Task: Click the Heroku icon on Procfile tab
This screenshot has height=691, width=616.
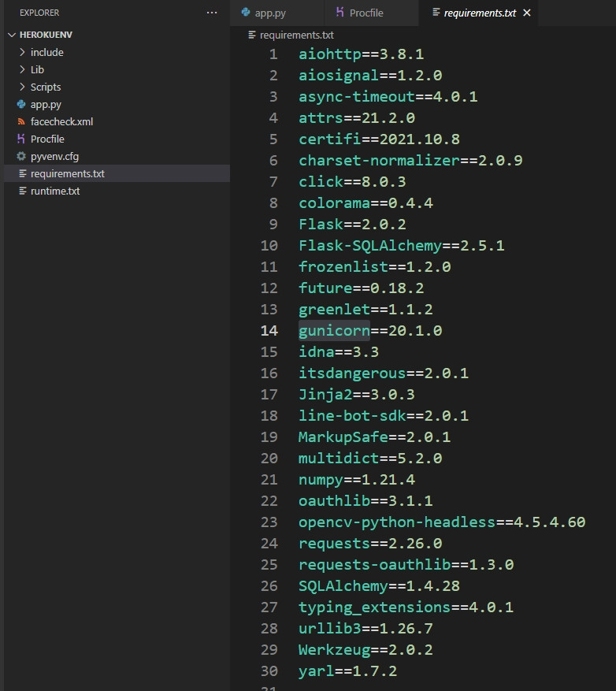Action: click(340, 13)
